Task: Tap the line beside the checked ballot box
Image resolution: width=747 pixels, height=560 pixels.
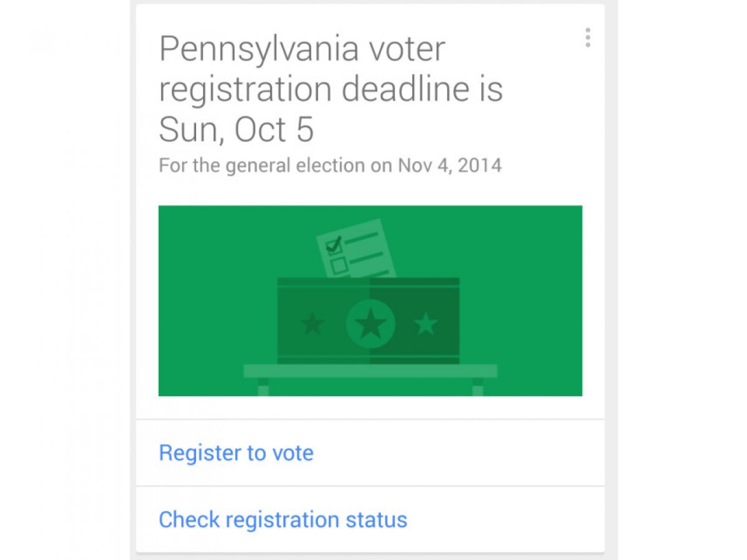Action: (x=362, y=237)
